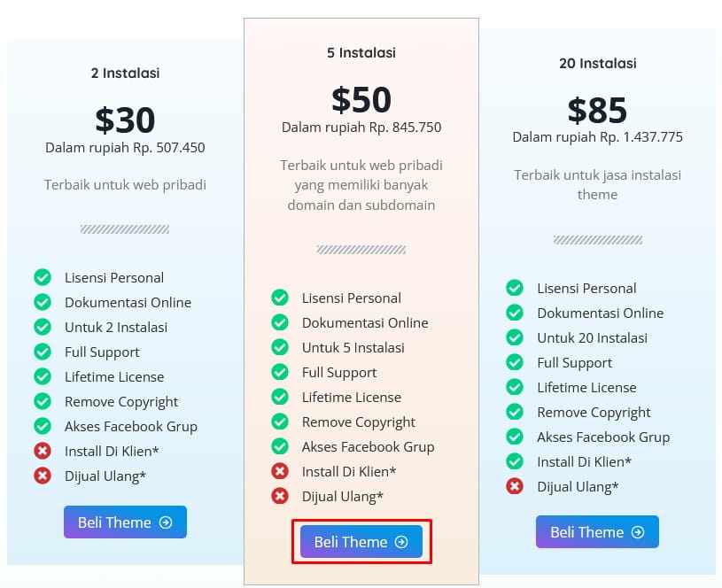Click Beli Theme button for 20 Instalasi plan
The image size is (722, 588).
597,532
